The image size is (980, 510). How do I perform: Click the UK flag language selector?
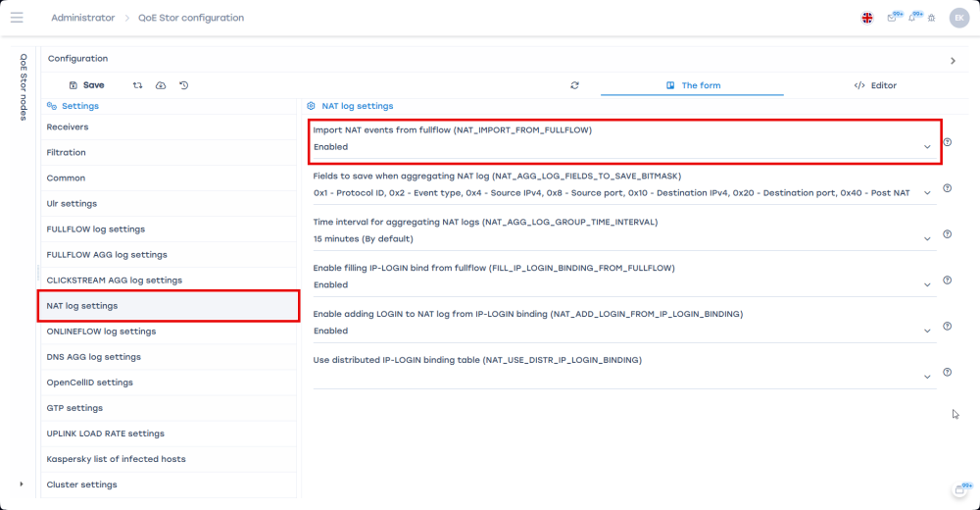coord(867,18)
